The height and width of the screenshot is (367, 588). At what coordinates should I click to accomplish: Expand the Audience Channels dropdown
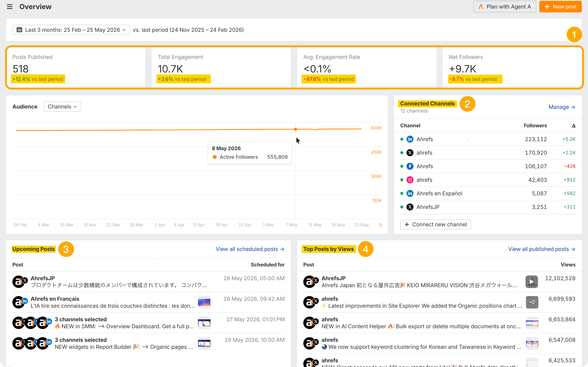62,107
